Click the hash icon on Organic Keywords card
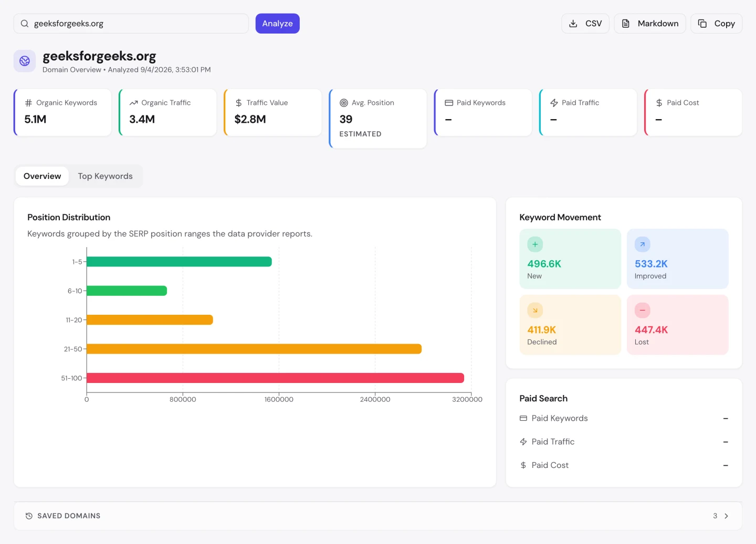The height and width of the screenshot is (544, 756). tap(28, 103)
